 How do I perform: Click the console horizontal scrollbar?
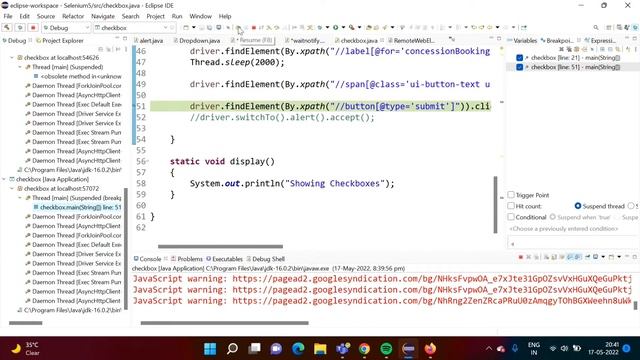click(x=224, y=323)
